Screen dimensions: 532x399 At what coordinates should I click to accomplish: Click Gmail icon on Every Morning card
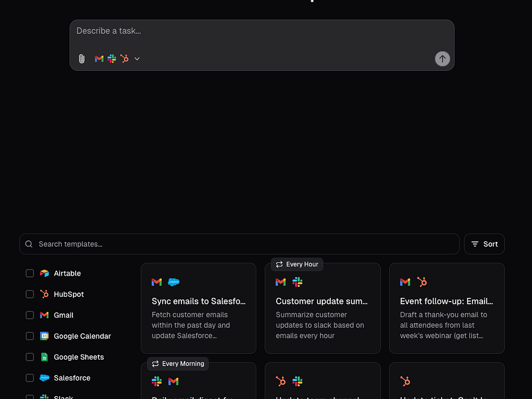click(x=173, y=381)
